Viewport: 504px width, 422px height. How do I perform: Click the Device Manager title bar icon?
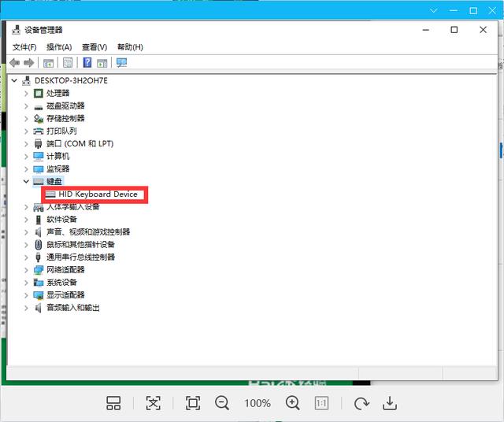point(16,30)
